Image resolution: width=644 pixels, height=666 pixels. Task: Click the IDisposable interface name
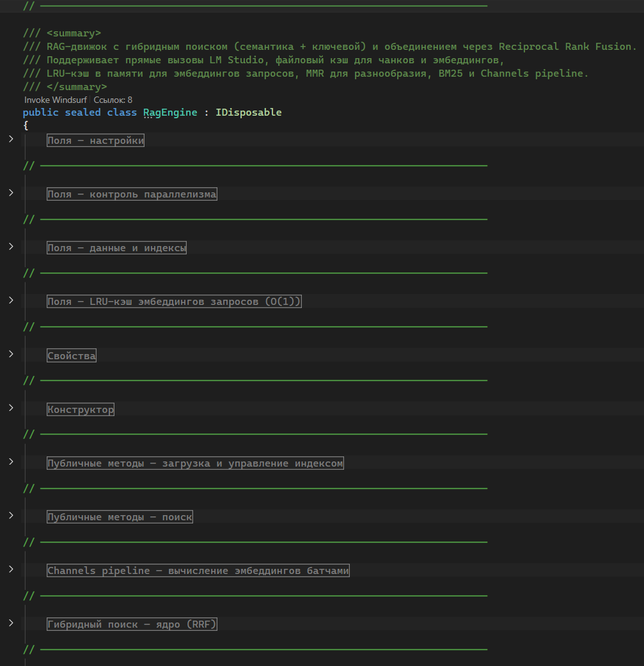[248, 112]
